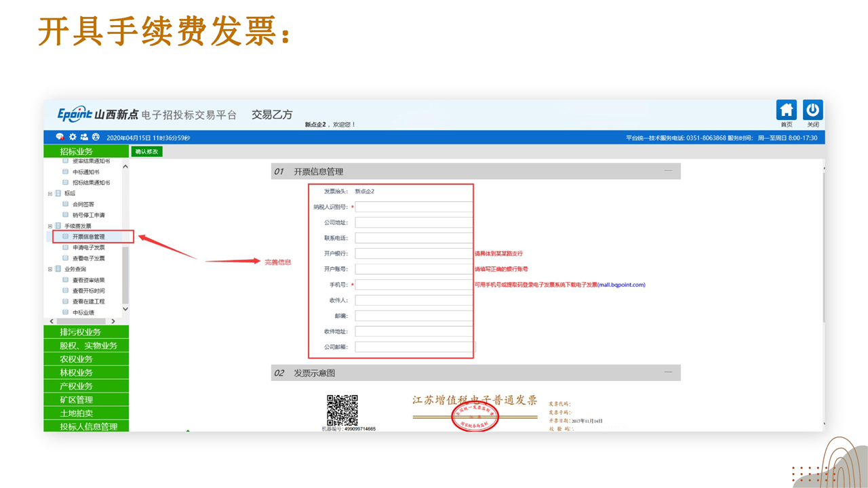
Task: Click sidebar scrollbar down arrow
Action: 125,309
